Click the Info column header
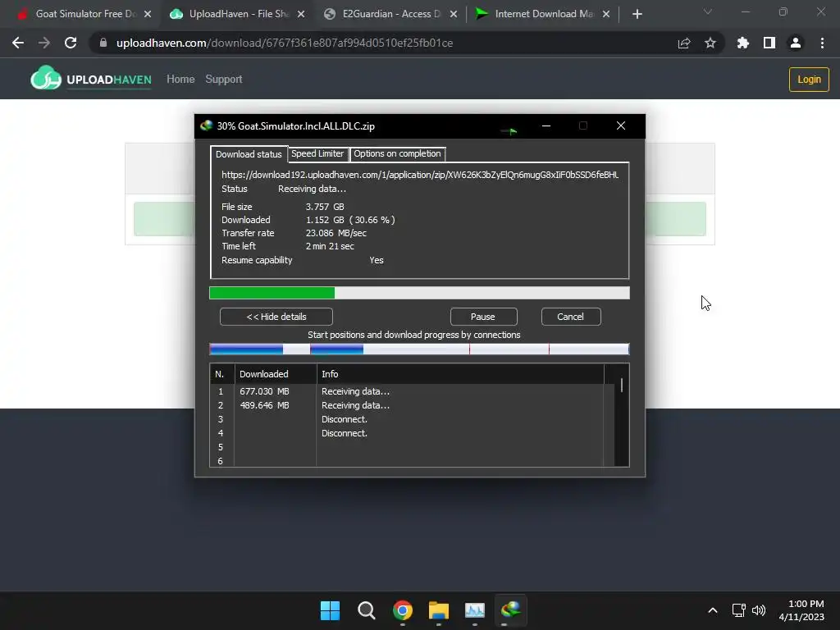 coord(461,374)
